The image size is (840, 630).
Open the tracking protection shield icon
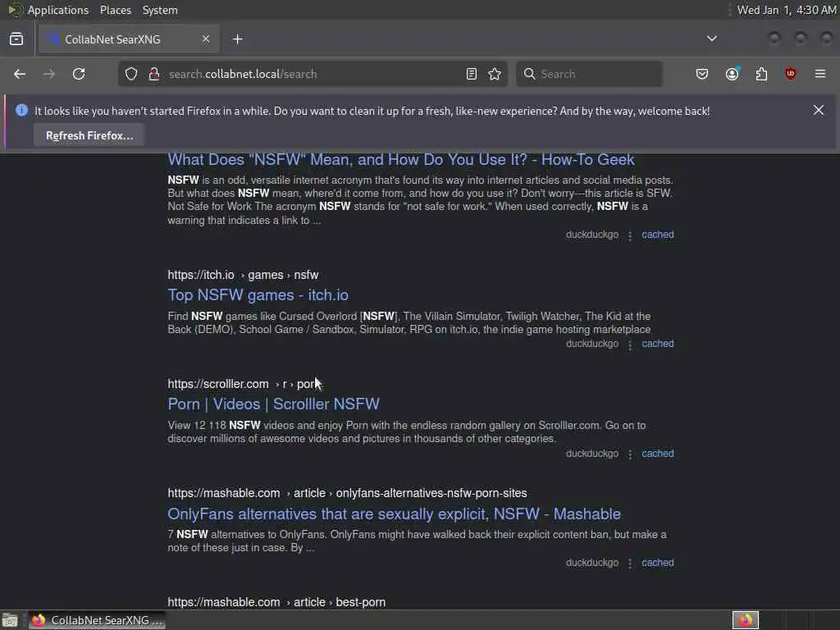pyautogui.click(x=131, y=74)
